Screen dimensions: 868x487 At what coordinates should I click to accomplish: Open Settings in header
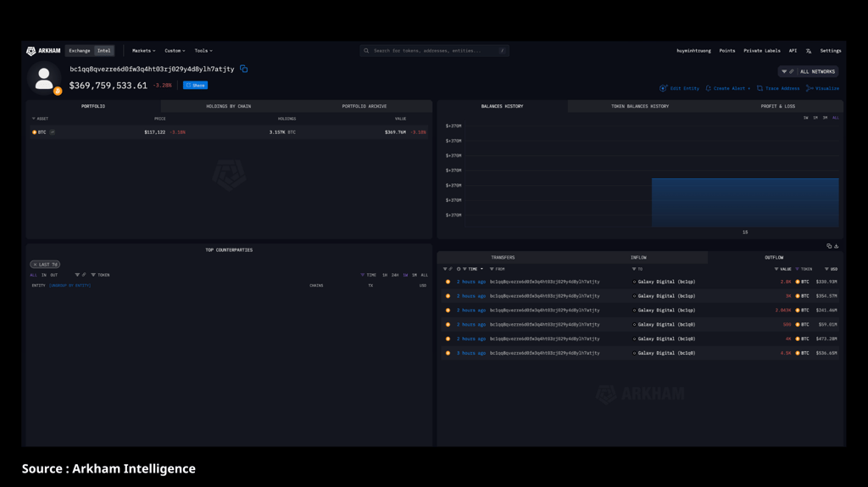[831, 51]
